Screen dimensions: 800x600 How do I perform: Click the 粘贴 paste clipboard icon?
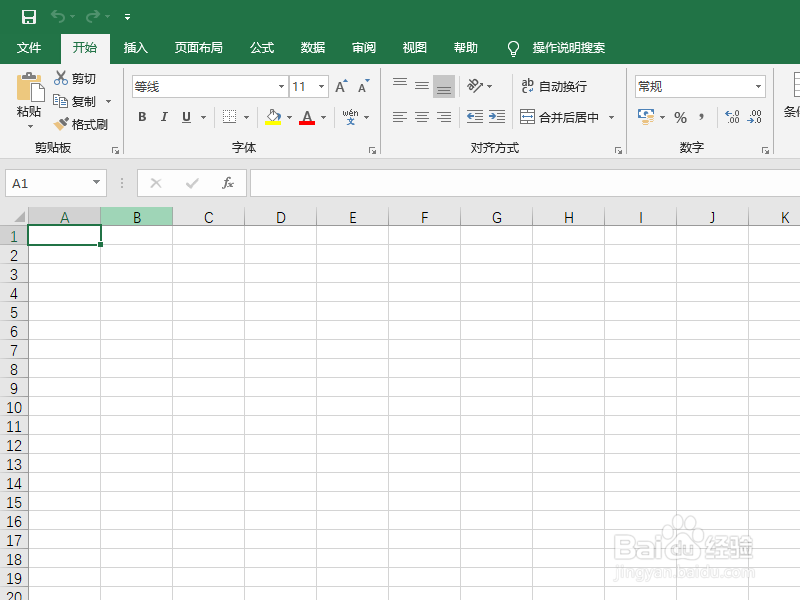tap(30, 87)
